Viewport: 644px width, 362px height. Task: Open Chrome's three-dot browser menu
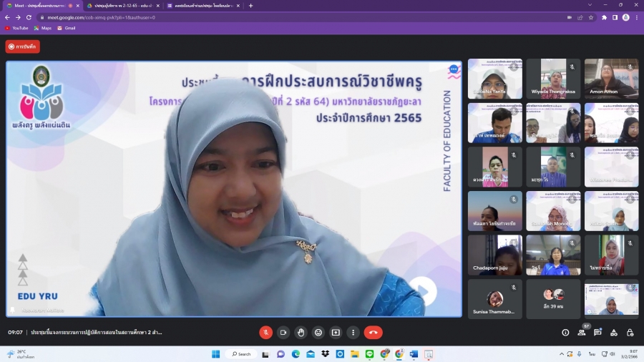pos(636,17)
